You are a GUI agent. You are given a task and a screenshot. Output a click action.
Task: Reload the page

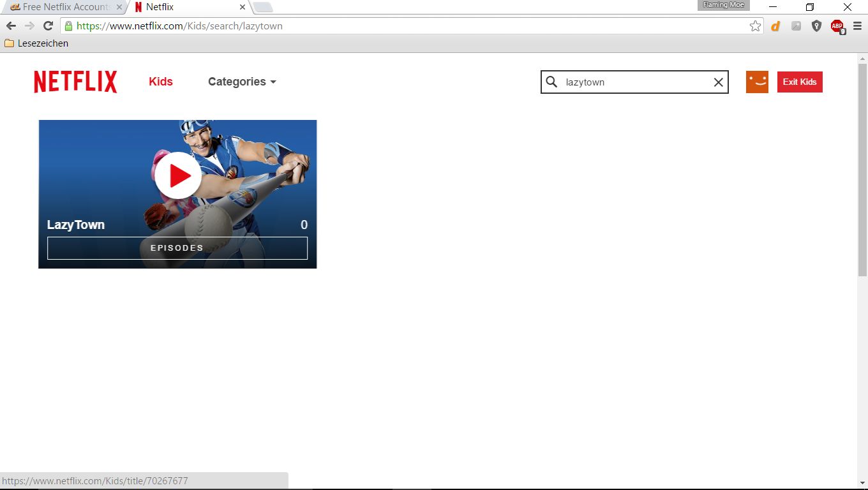click(48, 26)
